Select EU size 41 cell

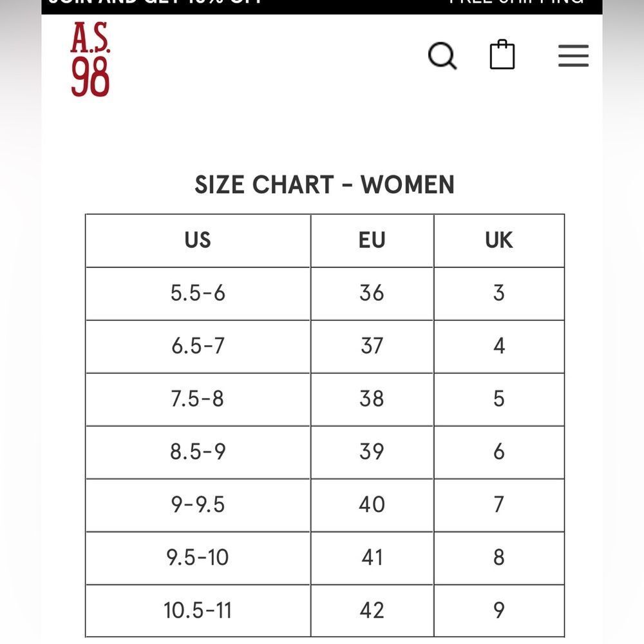point(372,558)
